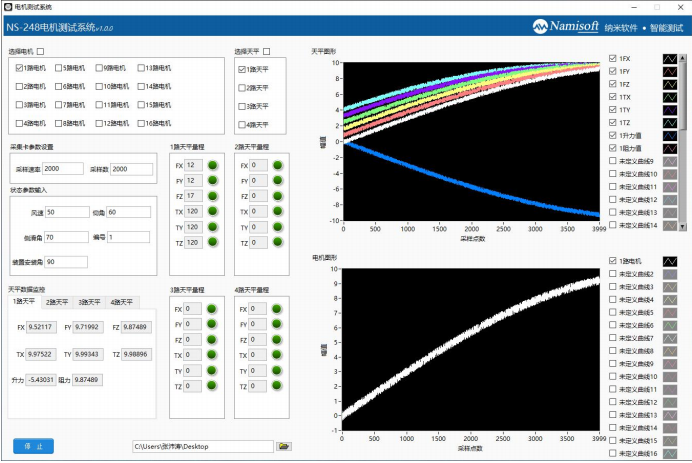Check the 16路电机 motor checkbox

[x=142, y=124]
